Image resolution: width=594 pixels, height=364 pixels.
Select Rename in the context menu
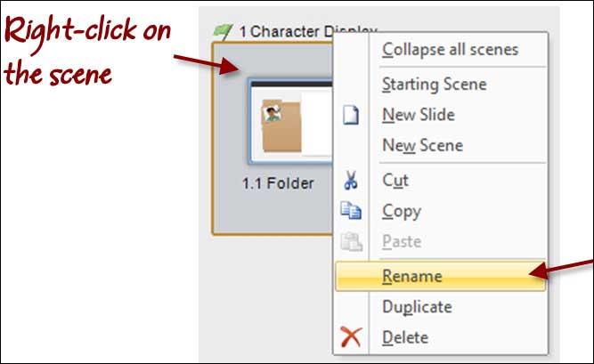click(440, 276)
